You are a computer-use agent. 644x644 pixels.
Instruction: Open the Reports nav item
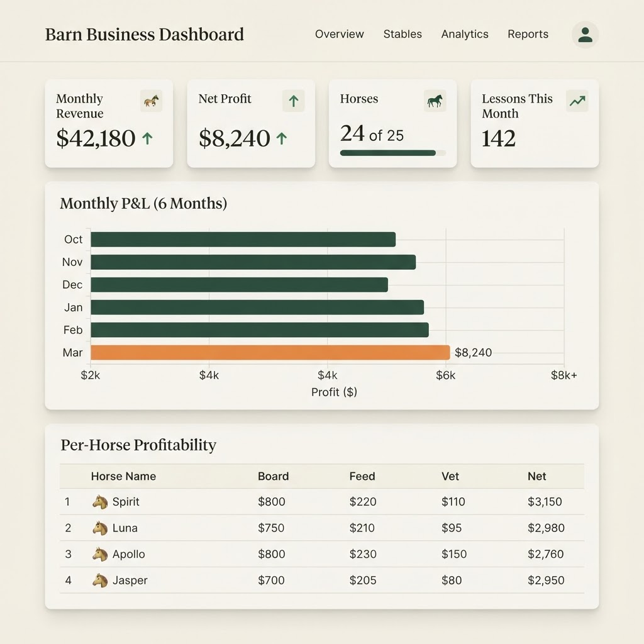pyautogui.click(x=528, y=34)
